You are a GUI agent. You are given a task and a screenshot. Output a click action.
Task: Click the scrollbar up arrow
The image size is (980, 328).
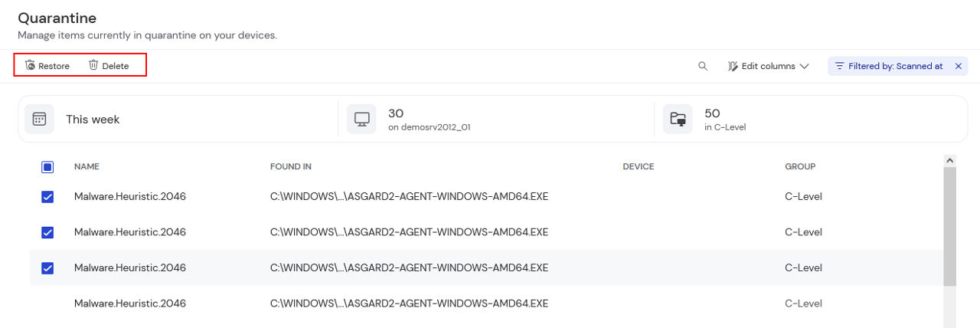(950, 160)
